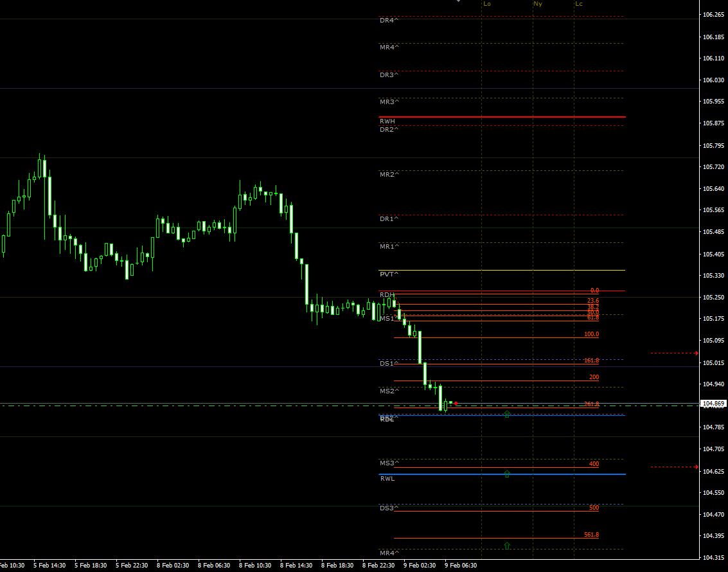The image size is (728, 572).
Task: Select the DS3 level label text
Action: pos(387,507)
